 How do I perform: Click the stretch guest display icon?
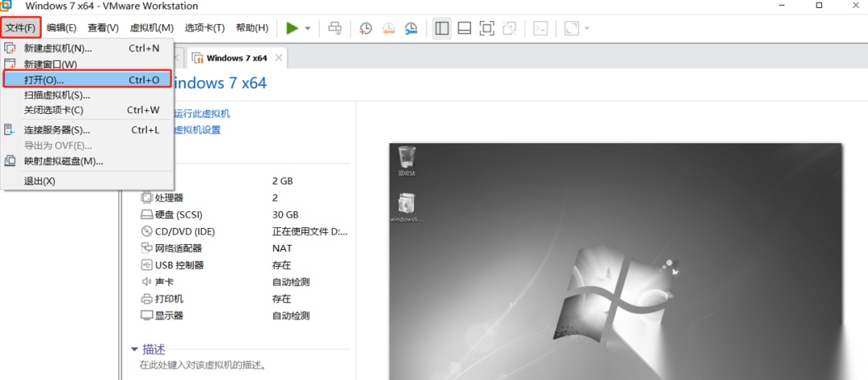tap(571, 28)
